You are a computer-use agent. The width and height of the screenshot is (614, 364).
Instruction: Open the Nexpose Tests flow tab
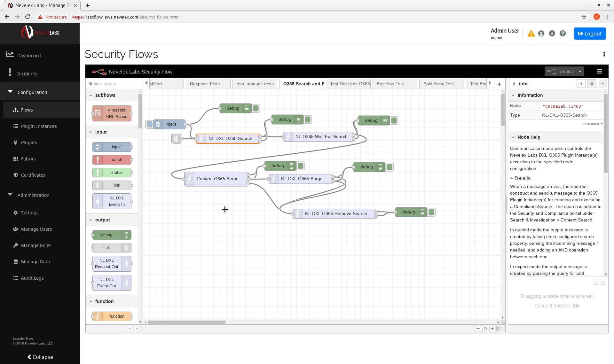[x=205, y=84]
